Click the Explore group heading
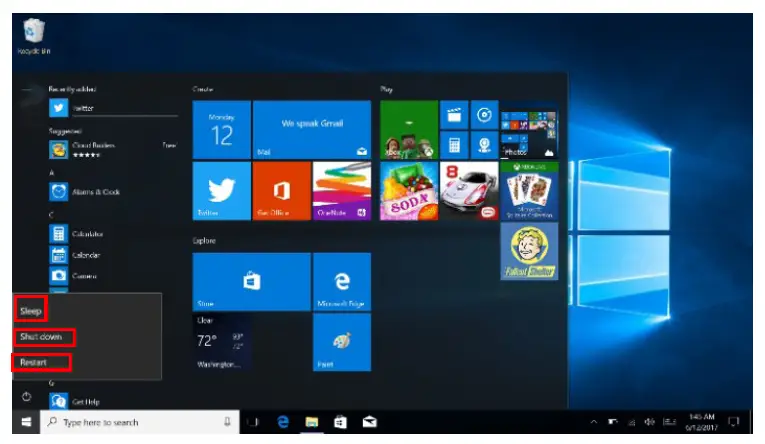Image resolution: width=765 pixels, height=444 pixels. (204, 241)
